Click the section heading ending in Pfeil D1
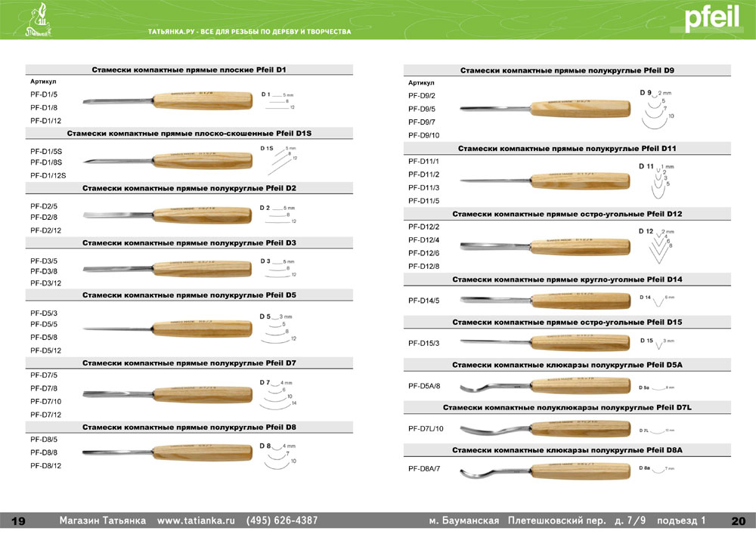The width and height of the screenshot is (756, 534). tap(189, 69)
